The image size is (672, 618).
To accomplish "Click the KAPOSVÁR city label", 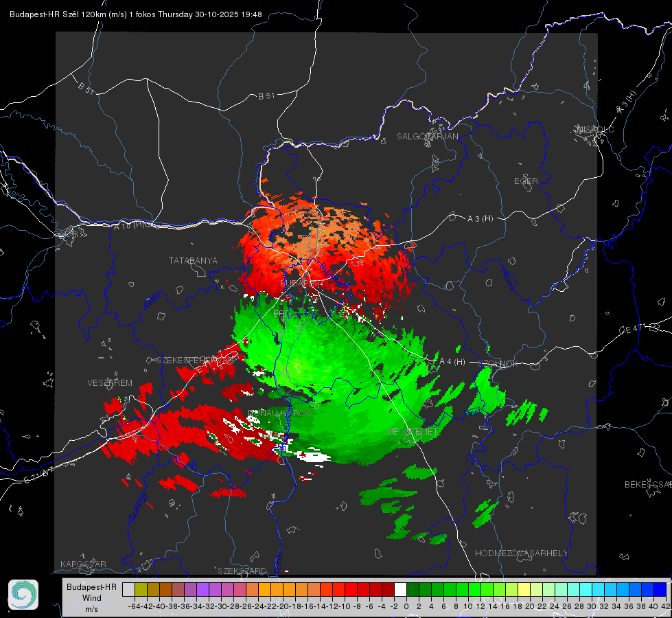I will (83, 564).
